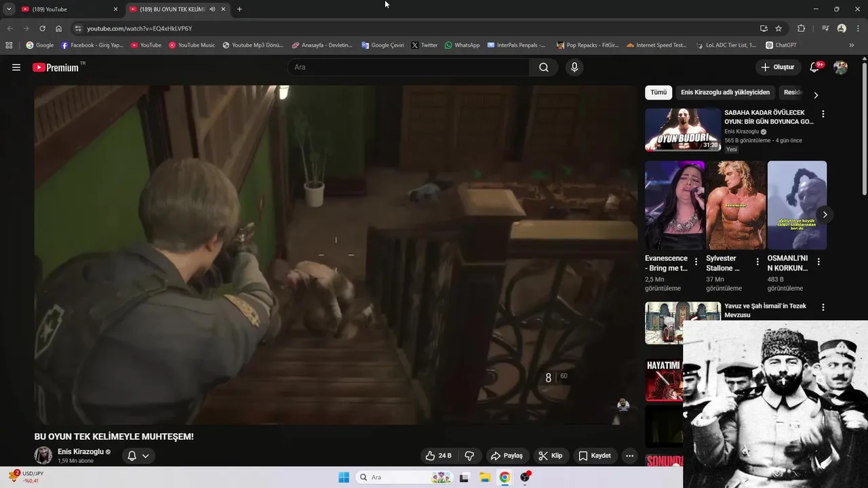868x488 pixels.
Task: Open options for Sylvester Stallone short
Action: click(x=757, y=262)
